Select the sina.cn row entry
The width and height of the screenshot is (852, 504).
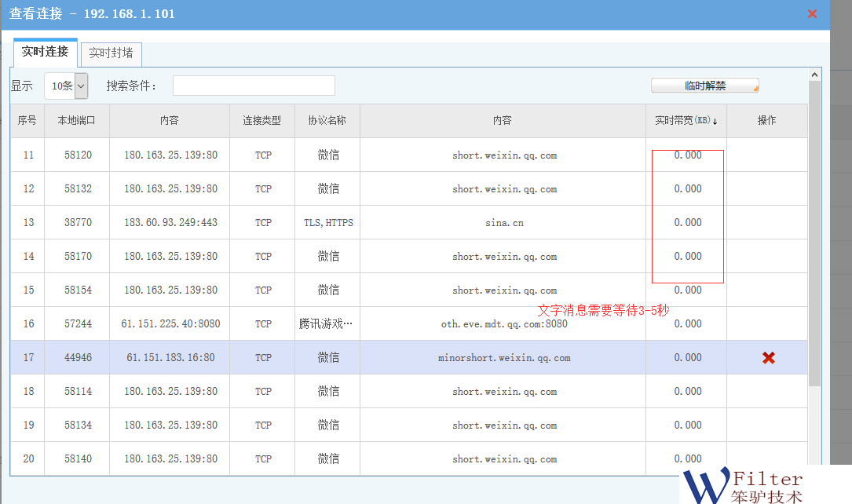click(504, 223)
